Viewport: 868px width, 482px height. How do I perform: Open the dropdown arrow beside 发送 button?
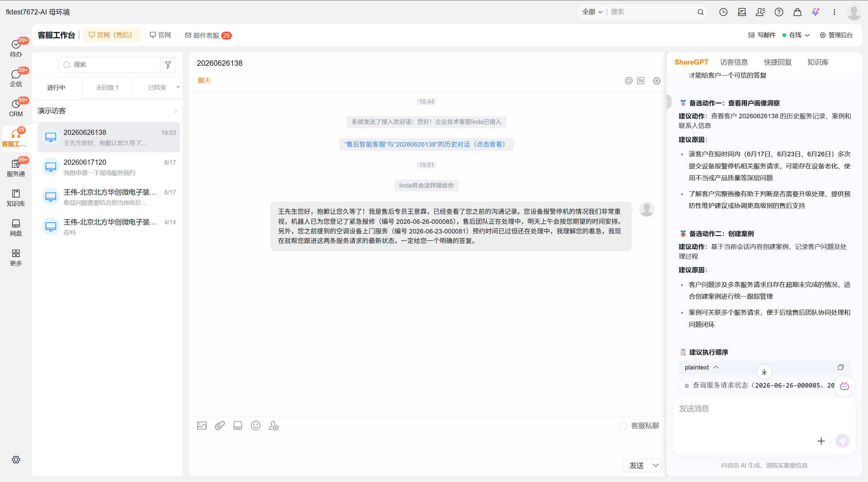[656, 465]
